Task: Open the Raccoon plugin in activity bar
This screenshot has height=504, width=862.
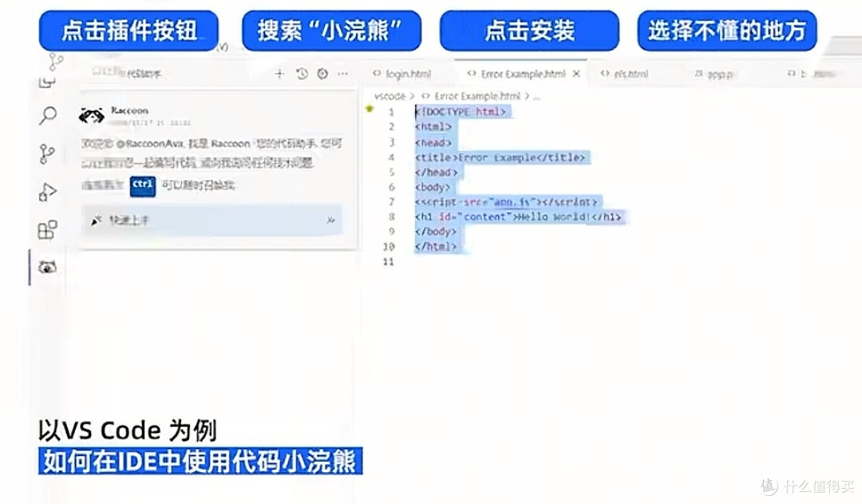Action: click(x=47, y=267)
